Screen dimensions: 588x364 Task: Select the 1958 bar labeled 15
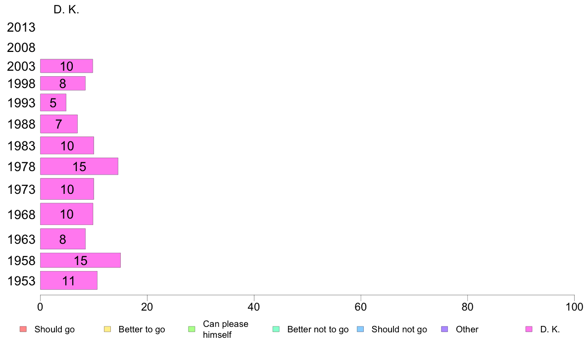pyautogui.click(x=80, y=260)
